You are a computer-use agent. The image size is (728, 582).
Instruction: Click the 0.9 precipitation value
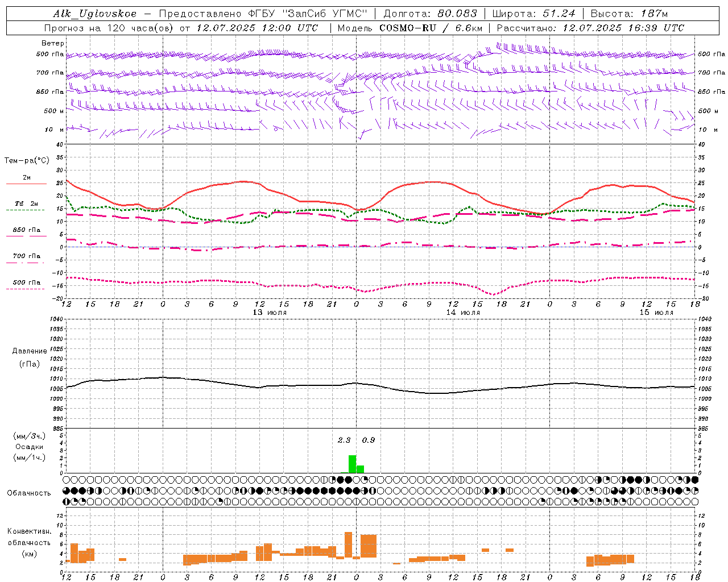tap(369, 440)
